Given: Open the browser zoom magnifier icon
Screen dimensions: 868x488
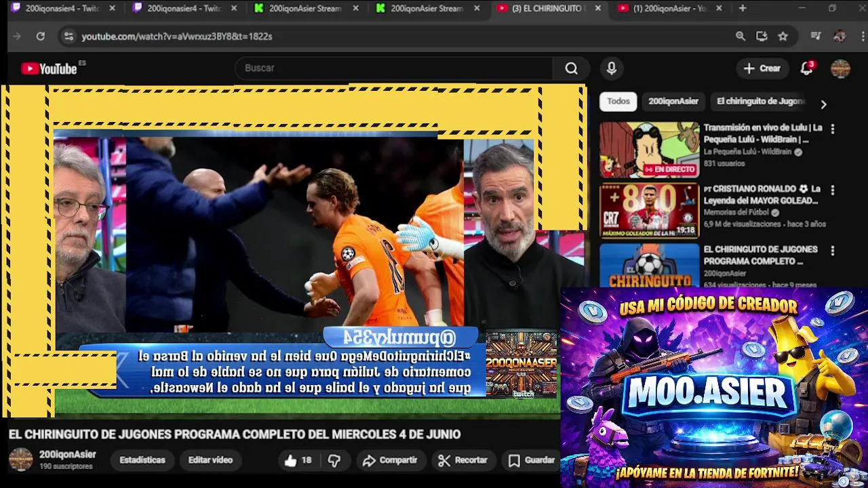Looking at the screenshot, I should click(741, 37).
